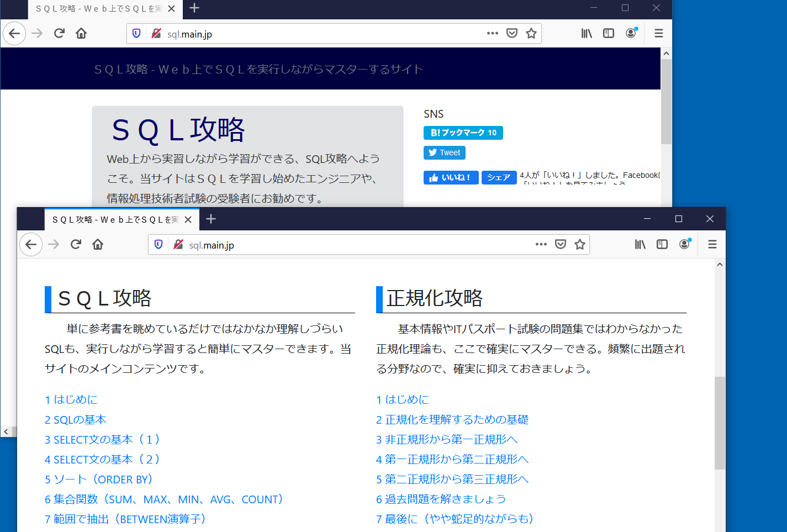This screenshot has width=787, height=532.
Task: Open hamburger menu in background Firefox window
Action: pos(659,33)
